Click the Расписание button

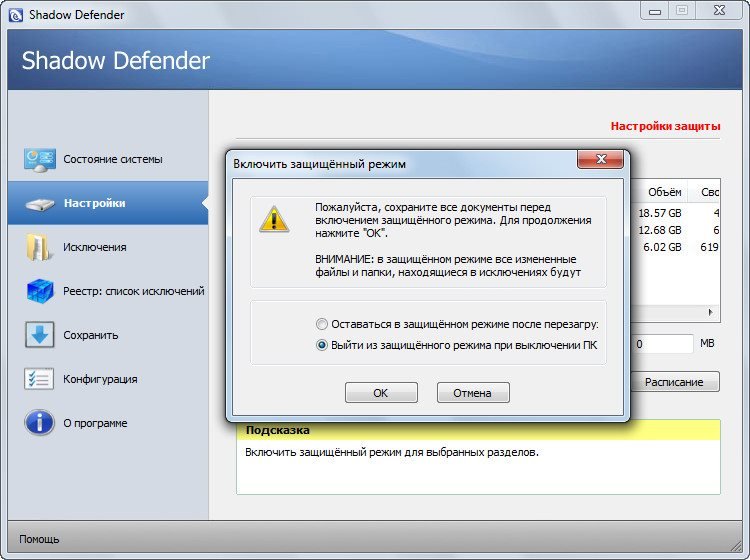tap(674, 382)
